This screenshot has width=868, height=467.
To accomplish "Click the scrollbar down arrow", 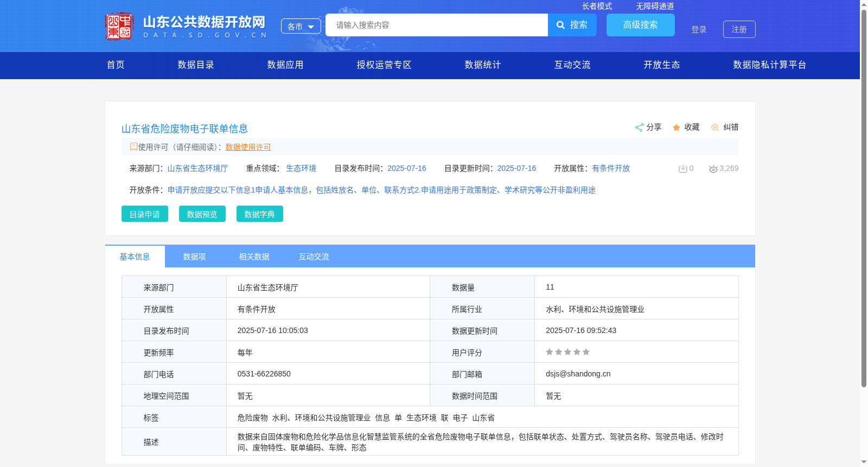I will (x=864, y=462).
